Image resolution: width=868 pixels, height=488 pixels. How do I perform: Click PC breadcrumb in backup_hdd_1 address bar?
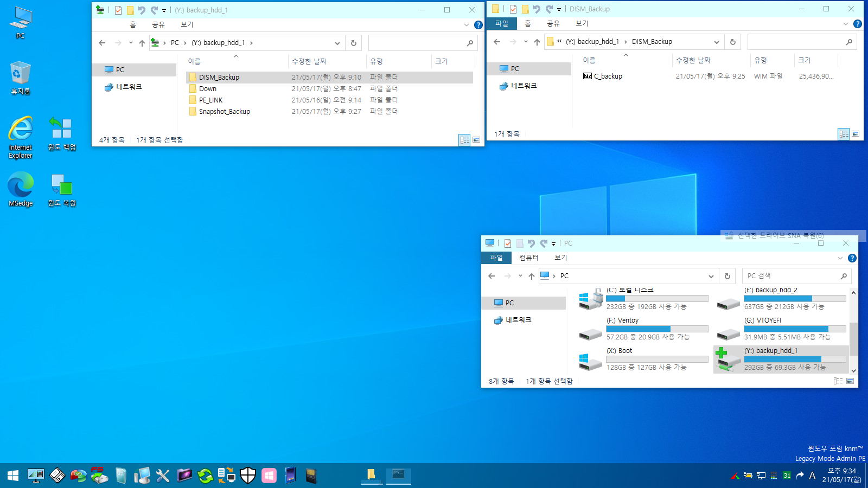pos(175,43)
